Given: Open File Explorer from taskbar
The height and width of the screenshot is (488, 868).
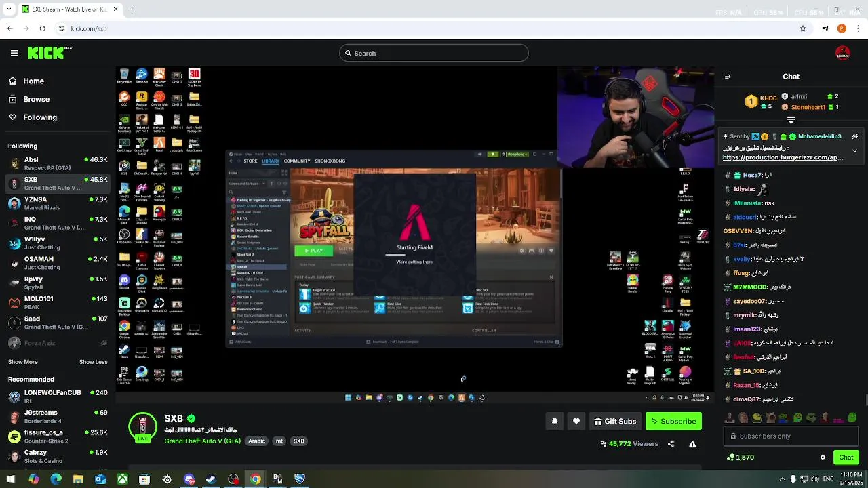Looking at the screenshot, I should click(78, 479).
